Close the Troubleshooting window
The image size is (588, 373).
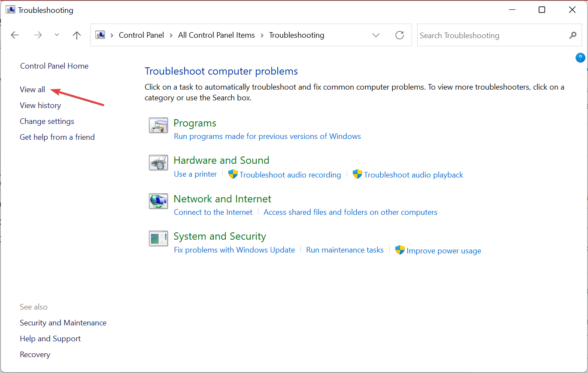point(572,10)
